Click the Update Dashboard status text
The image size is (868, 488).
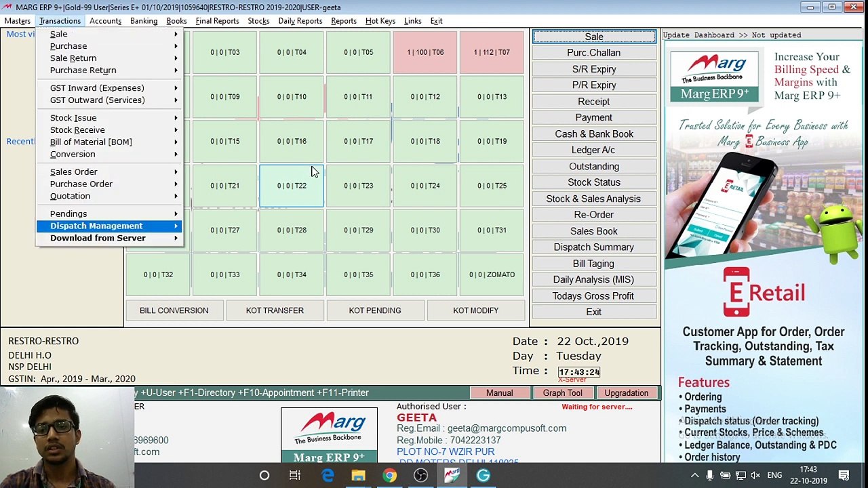pos(732,35)
